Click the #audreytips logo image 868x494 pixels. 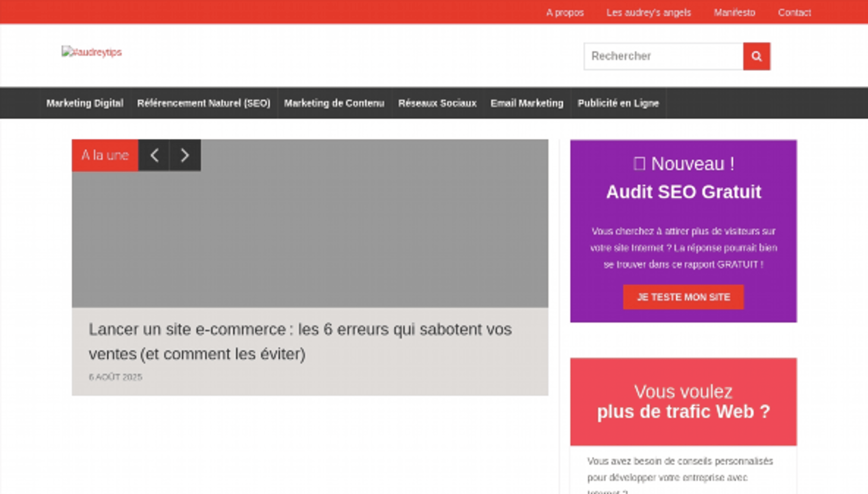(92, 52)
